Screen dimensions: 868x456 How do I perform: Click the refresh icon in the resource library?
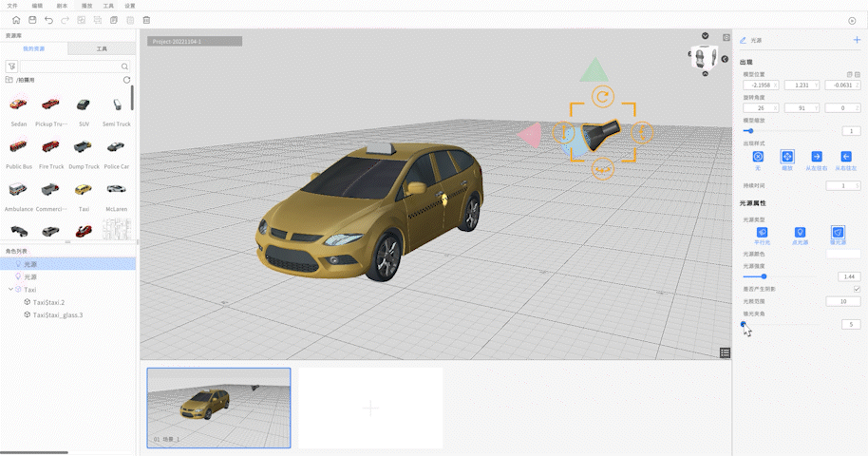126,81
